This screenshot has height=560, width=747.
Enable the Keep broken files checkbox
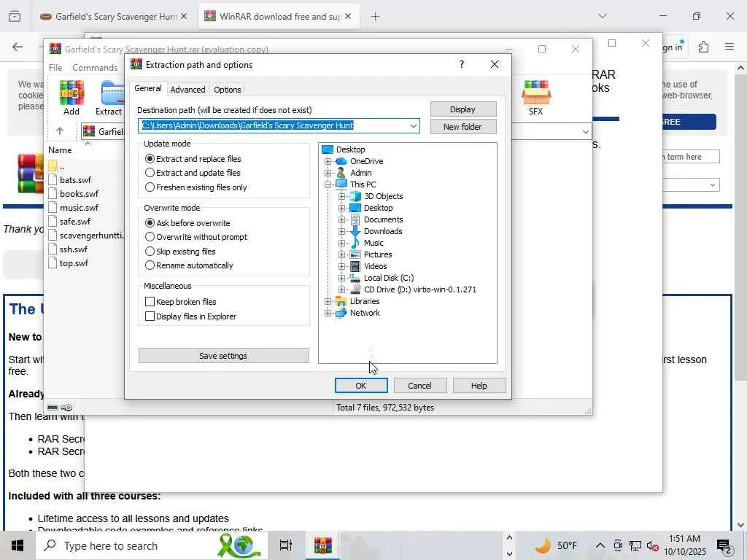[150, 302]
